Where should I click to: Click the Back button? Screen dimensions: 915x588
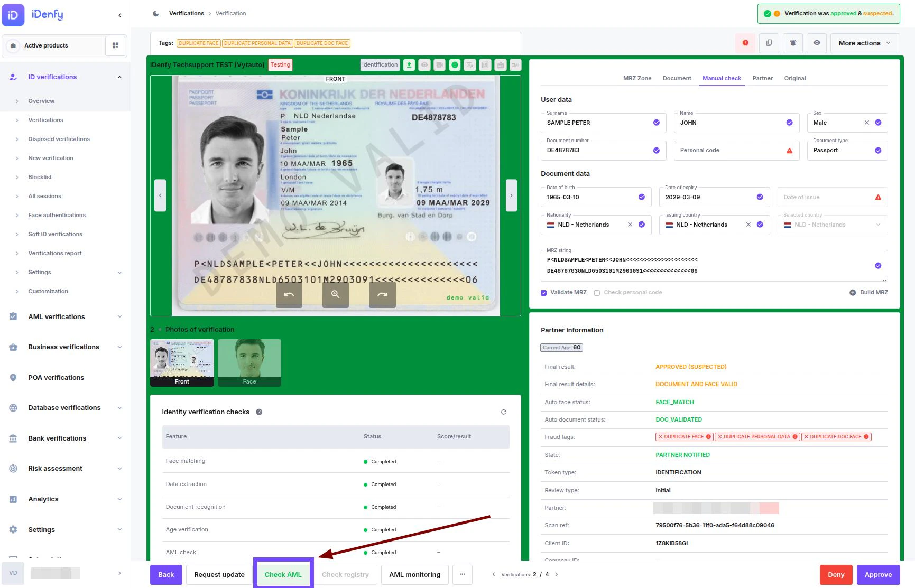(166, 575)
